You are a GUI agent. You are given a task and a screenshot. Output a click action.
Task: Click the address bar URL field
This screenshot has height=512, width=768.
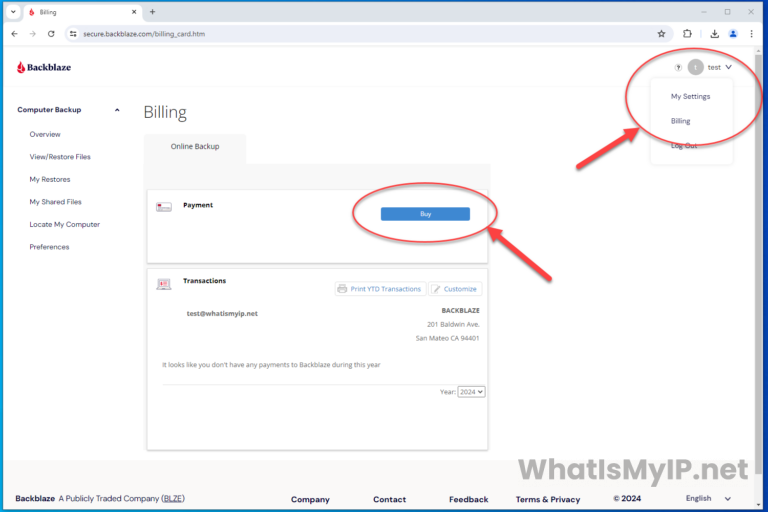(x=367, y=34)
